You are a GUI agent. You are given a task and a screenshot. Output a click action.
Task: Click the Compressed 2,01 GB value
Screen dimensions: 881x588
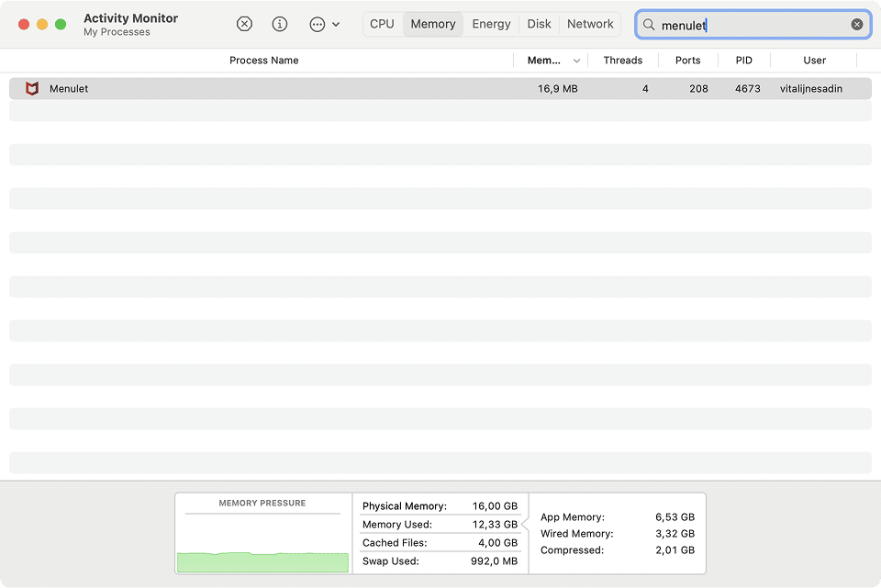(675, 550)
